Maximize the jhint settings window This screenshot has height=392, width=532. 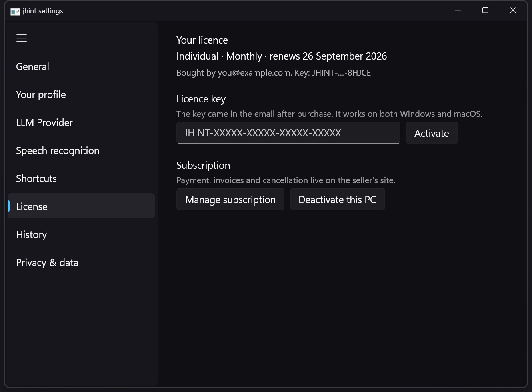click(x=485, y=10)
